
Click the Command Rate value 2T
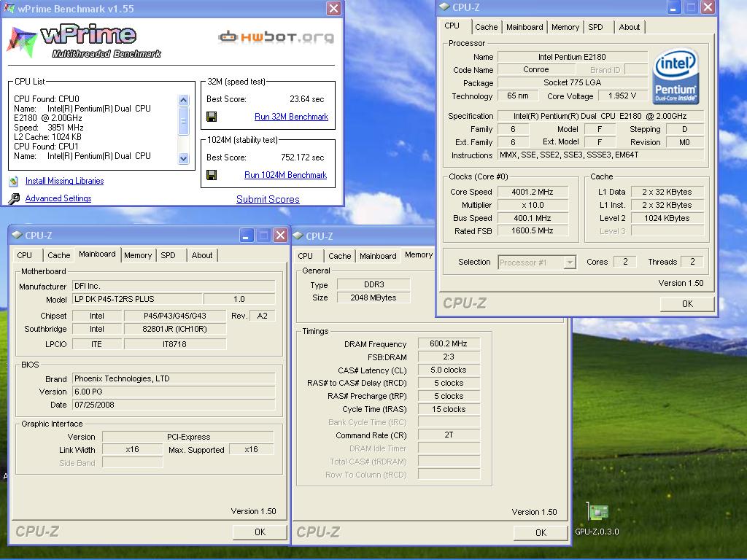pos(449,435)
